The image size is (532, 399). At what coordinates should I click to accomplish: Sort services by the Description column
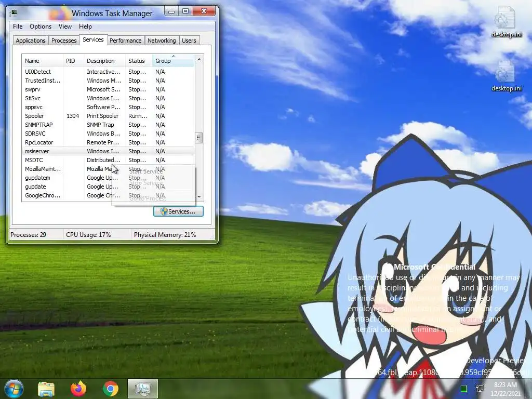[x=104, y=61]
